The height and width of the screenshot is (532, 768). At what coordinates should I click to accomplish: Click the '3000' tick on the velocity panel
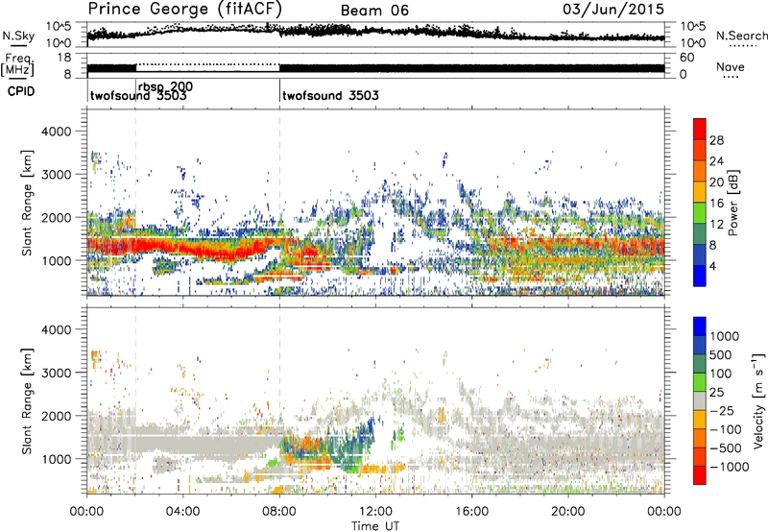pos(56,373)
